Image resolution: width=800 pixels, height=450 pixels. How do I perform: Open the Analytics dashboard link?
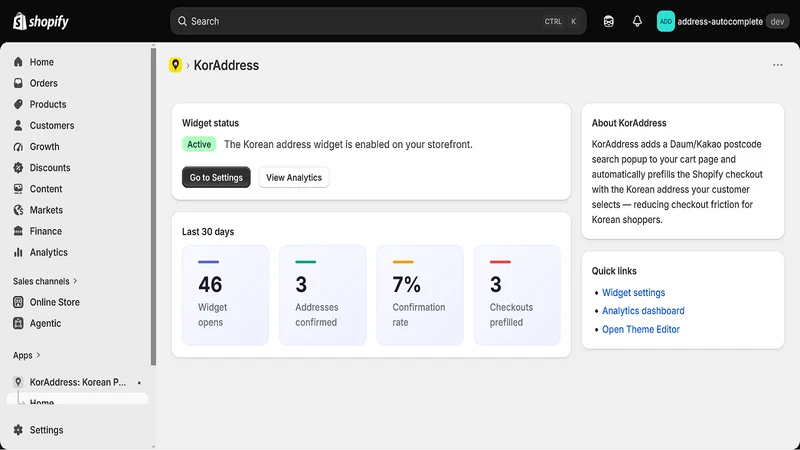643,311
